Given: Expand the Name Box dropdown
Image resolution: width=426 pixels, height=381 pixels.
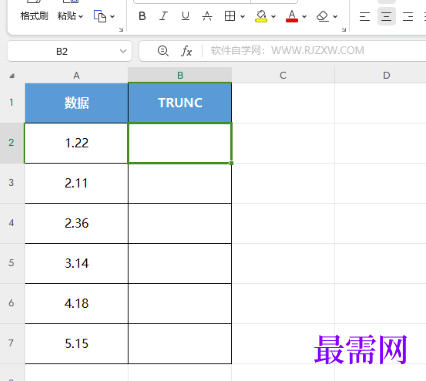Looking at the screenshot, I should coord(123,51).
